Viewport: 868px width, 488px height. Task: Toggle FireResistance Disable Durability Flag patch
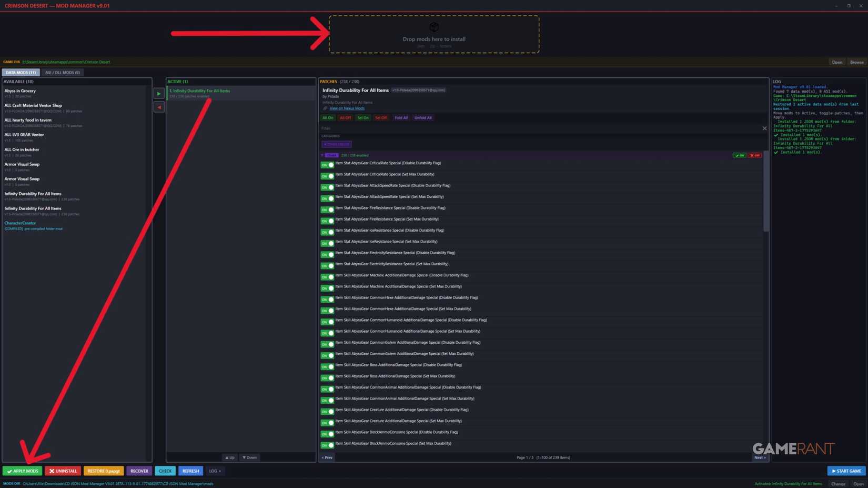coord(327,210)
